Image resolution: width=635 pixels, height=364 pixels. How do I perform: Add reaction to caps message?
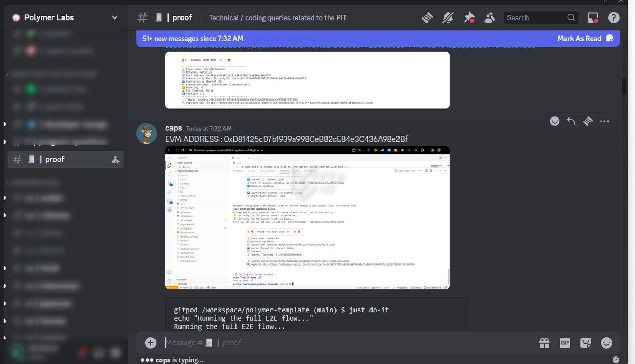(555, 121)
